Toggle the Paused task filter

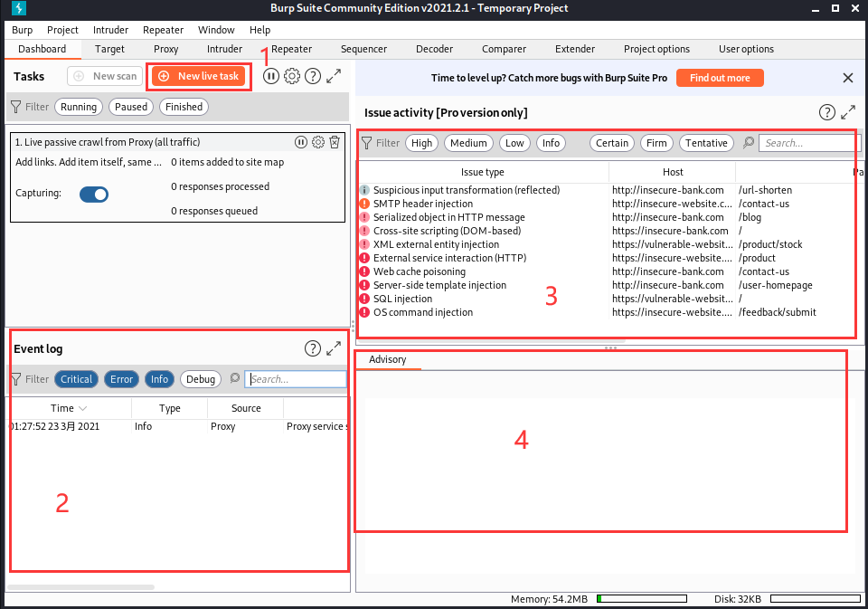pos(131,107)
